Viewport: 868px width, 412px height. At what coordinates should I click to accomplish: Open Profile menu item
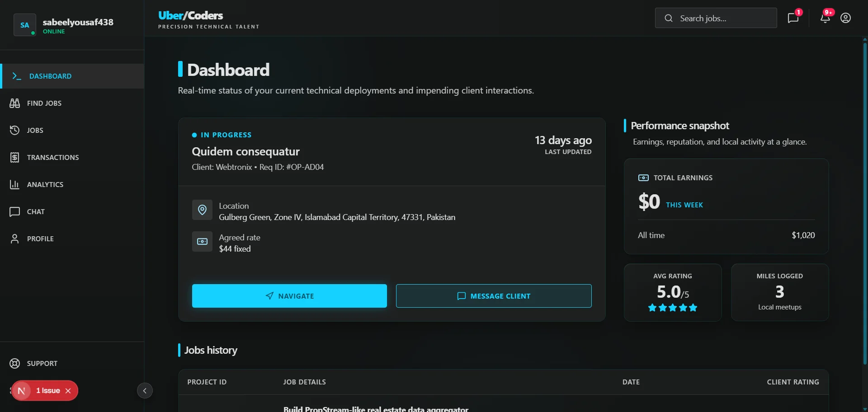pyautogui.click(x=72, y=239)
